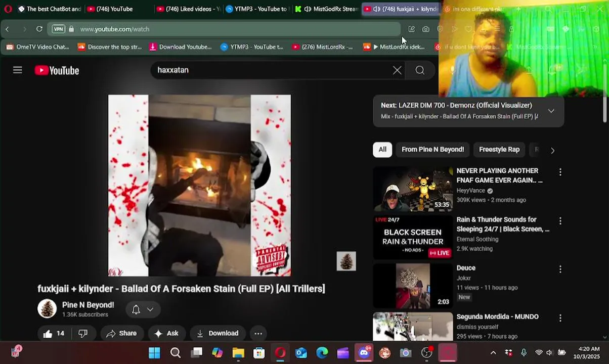Clear the search box text with X
609x364 pixels.
point(397,70)
